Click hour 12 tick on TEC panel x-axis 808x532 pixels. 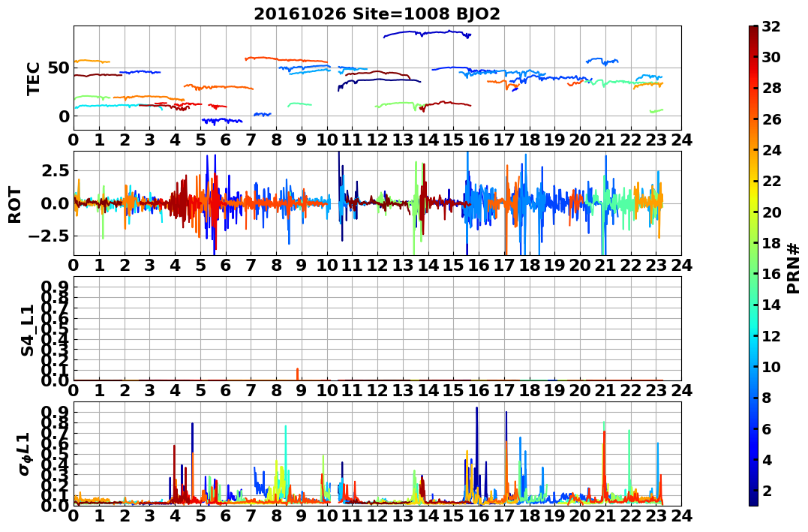coord(377,140)
